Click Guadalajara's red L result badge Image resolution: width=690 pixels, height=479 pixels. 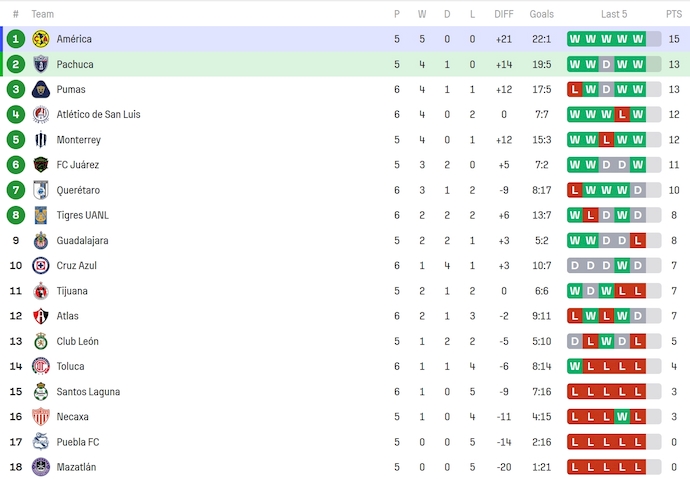pos(638,241)
